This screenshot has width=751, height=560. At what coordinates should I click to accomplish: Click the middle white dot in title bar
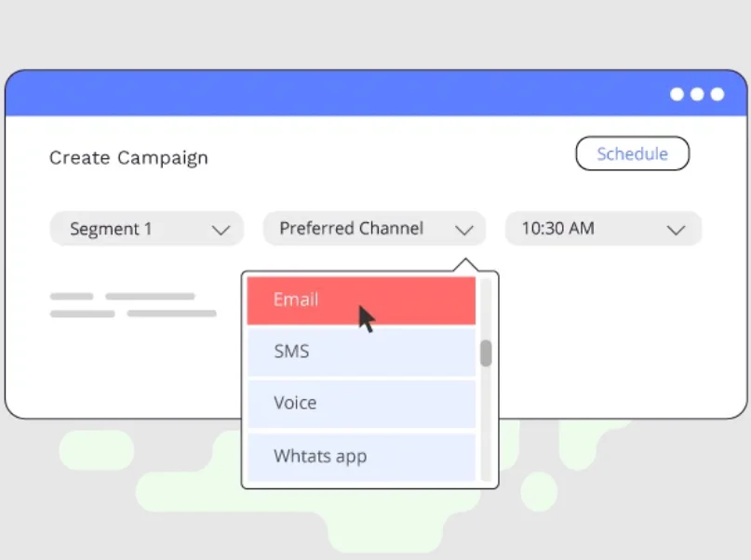pyautogui.click(x=697, y=94)
